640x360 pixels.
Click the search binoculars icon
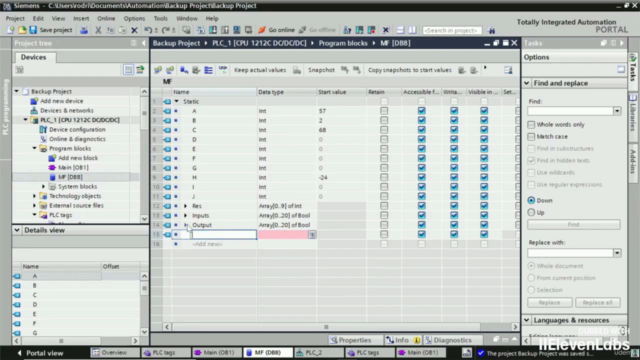tap(491, 30)
